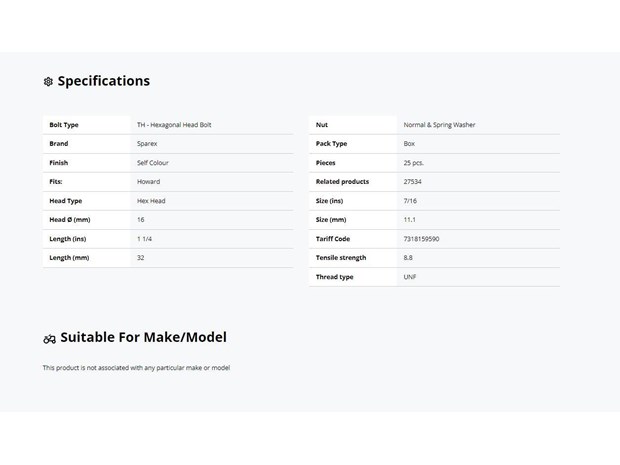Click the Howard fits value

point(149,182)
